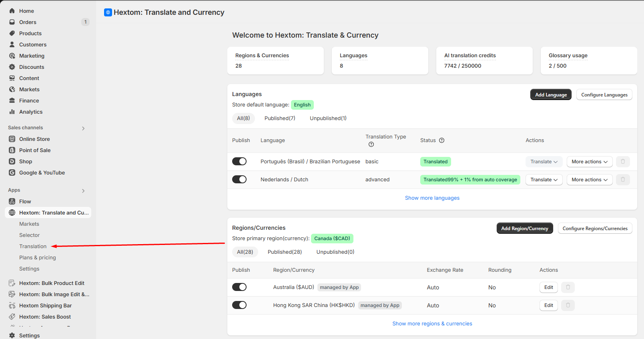Select the Unpublished(1) languages tab
644x339 pixels.
[x=328, y=118]
